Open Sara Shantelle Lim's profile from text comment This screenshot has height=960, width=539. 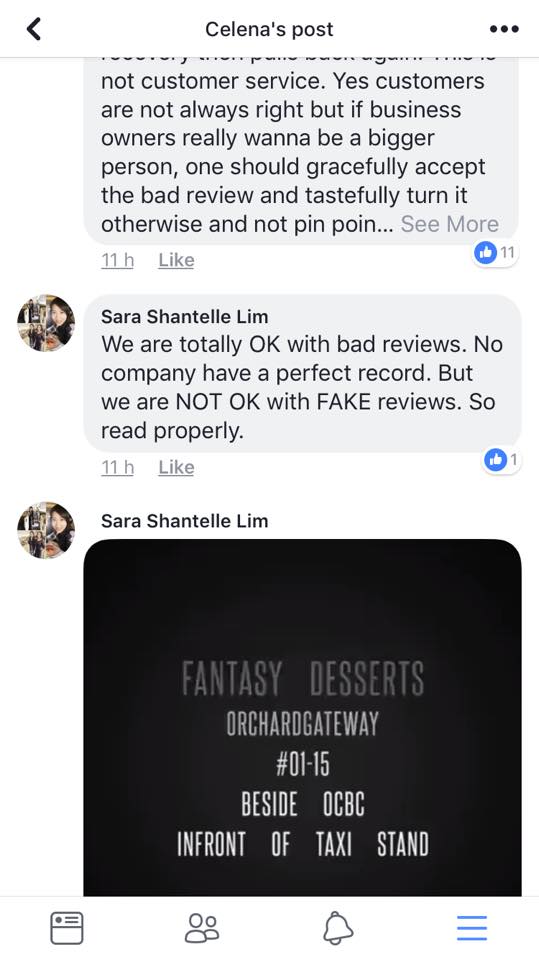coord(184,317)
